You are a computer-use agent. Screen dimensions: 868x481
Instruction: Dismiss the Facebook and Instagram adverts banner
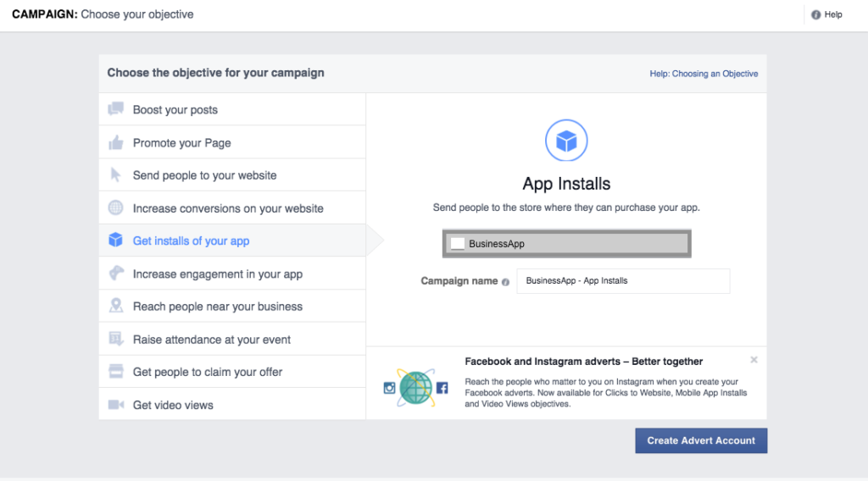click(754, 360)
